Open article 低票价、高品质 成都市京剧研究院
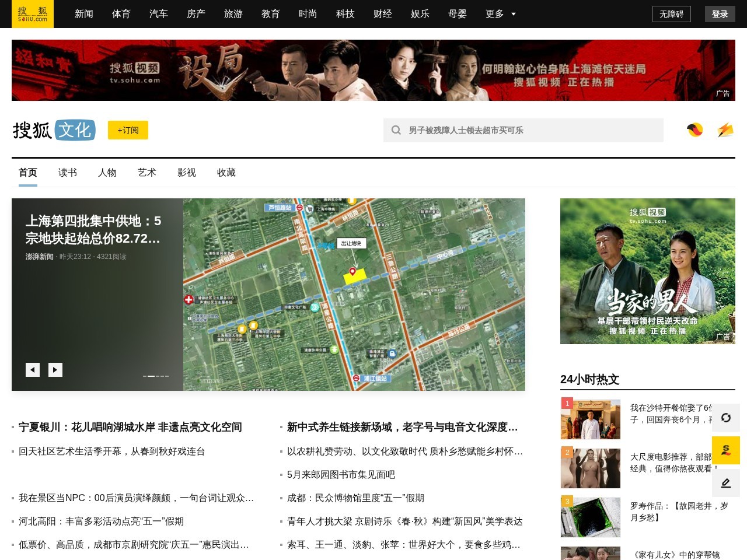Viewport: 747px width, 560px height. pos(134,545)
